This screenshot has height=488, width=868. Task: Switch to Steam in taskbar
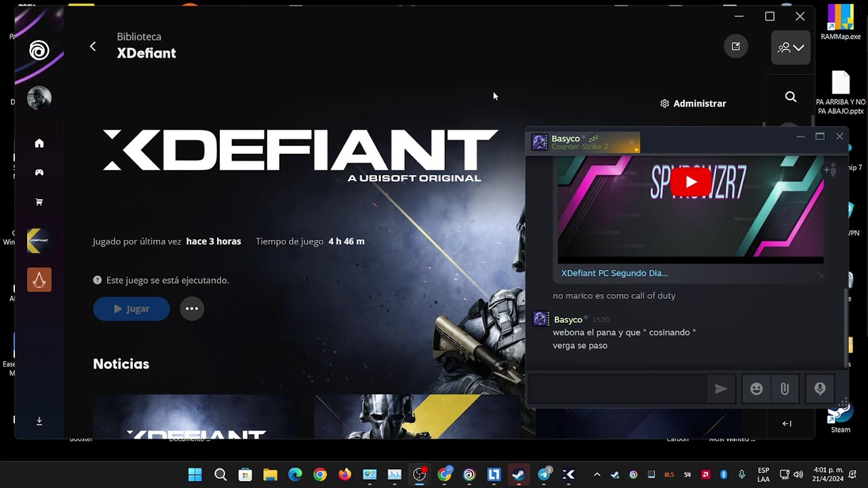[519, 474]
